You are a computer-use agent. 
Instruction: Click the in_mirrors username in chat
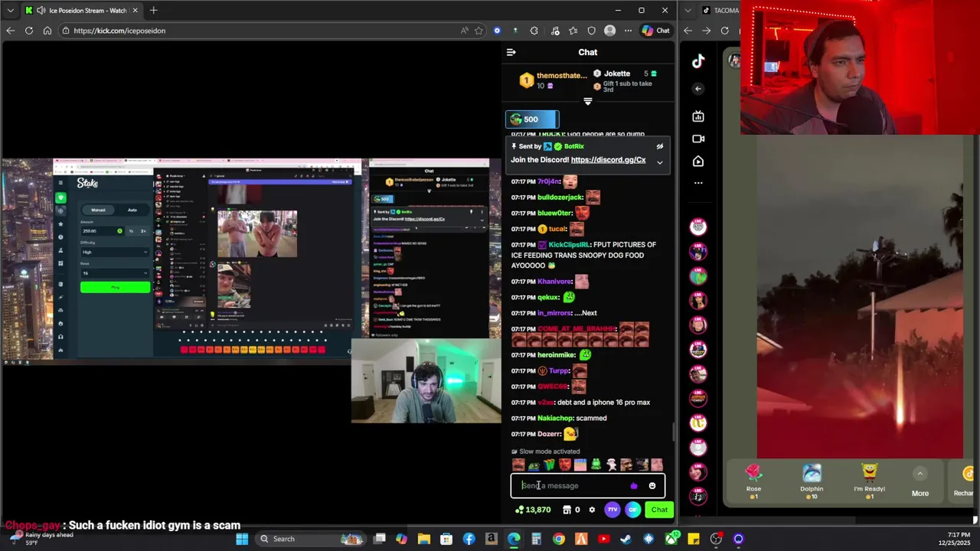coord(554,313)
